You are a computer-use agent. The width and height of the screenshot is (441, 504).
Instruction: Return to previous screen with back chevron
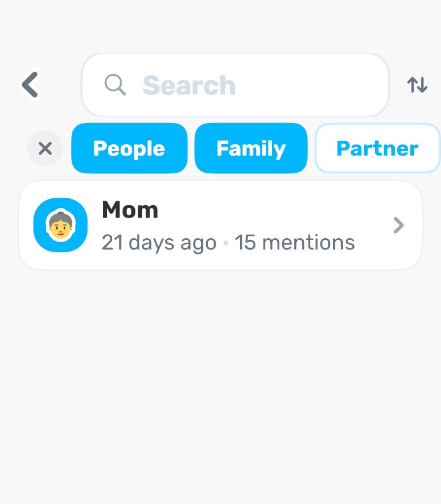pos(30,85)
